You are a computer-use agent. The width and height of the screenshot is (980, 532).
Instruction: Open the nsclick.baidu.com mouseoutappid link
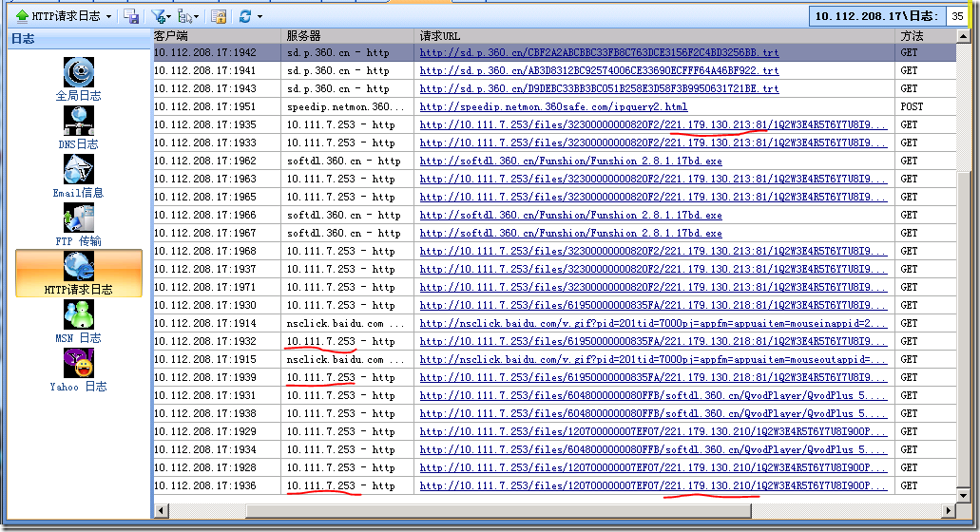[x=653, y=360]
